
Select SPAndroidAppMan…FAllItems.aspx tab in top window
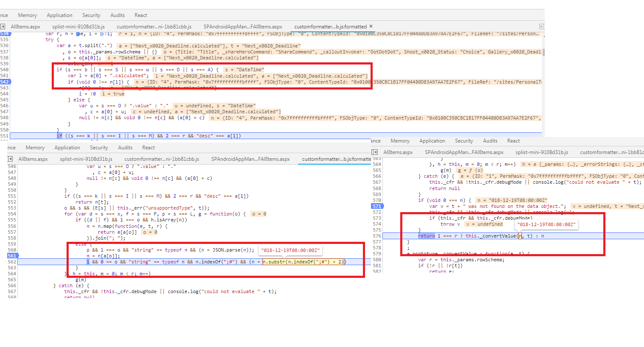coord(243,26)
